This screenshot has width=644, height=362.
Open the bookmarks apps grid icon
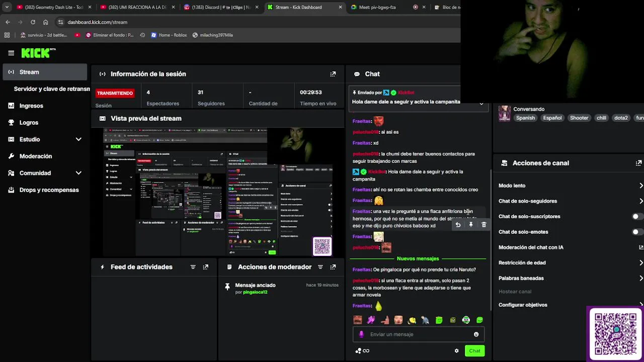coord(7,35)
